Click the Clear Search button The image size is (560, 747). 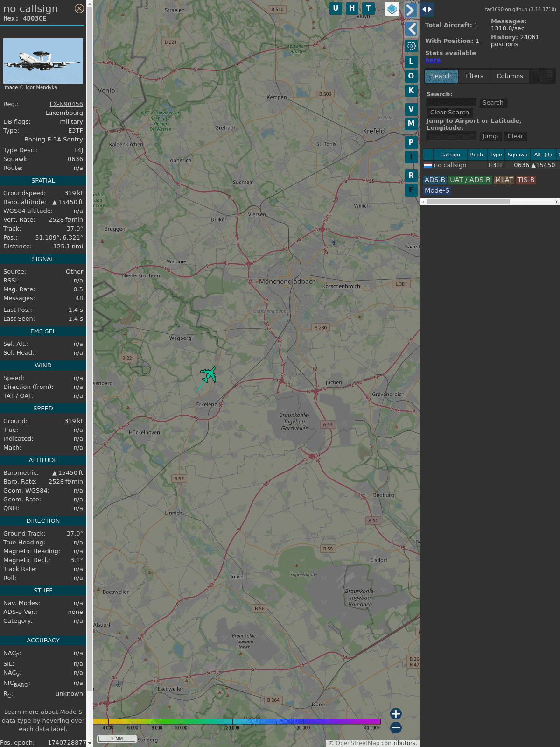[449, 113]
